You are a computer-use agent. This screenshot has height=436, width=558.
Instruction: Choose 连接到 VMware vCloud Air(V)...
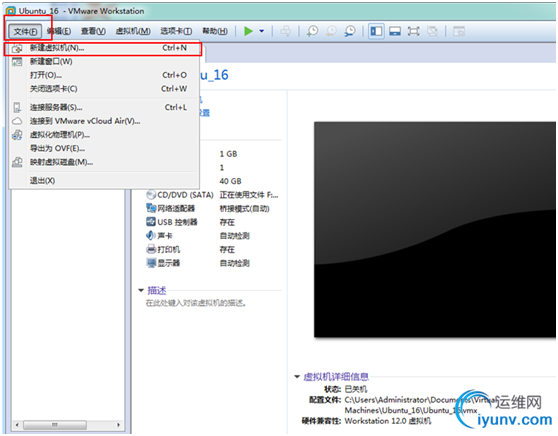103,121
